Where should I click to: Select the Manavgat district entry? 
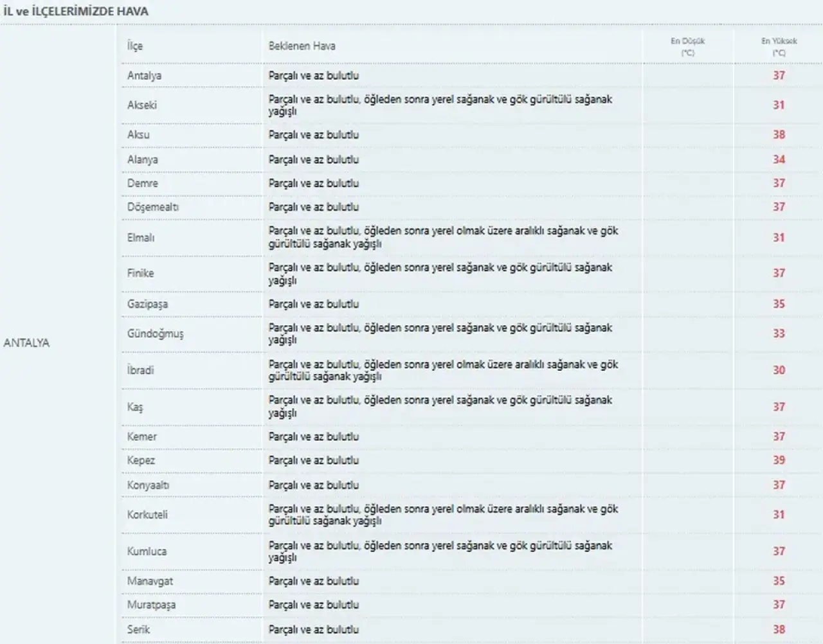click(x=150, y=581)
